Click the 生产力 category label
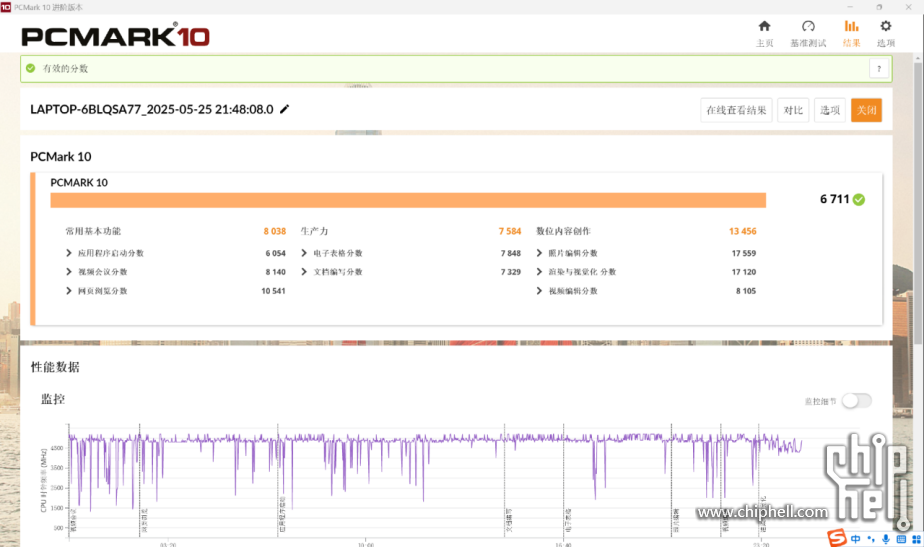 coord(314,231)
